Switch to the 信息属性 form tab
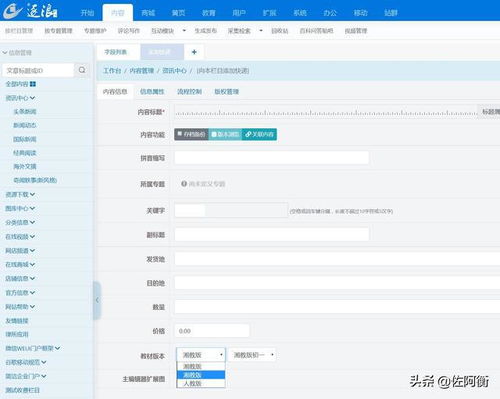Screen dimensions: 500x399 [x=152, y=92]
